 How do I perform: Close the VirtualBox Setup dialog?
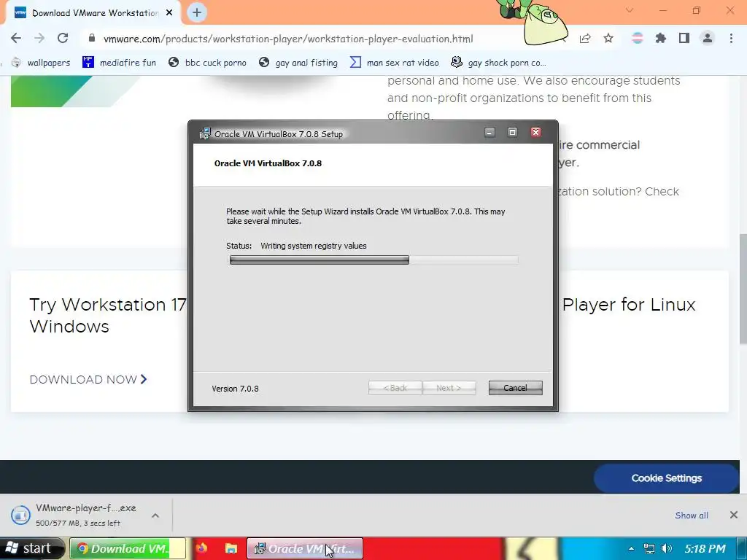[x=535, y=133]
